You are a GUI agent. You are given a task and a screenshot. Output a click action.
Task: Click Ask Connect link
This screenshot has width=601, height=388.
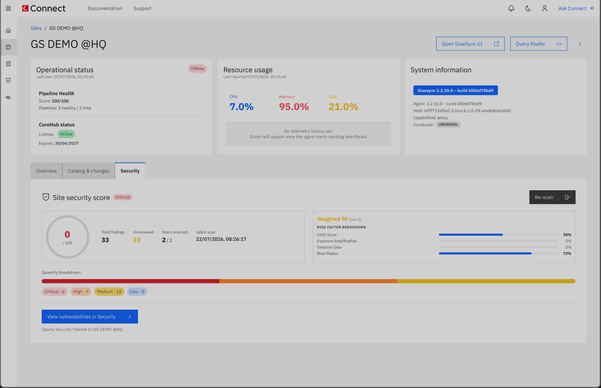pos(576,8)
